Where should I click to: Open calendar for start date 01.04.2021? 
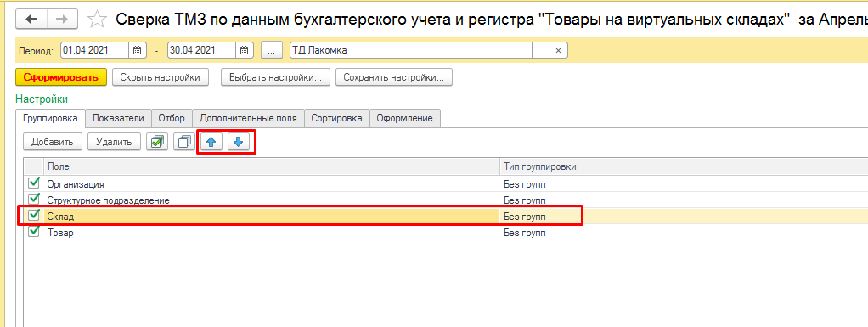pyautogui.click(x=138, y=50)
